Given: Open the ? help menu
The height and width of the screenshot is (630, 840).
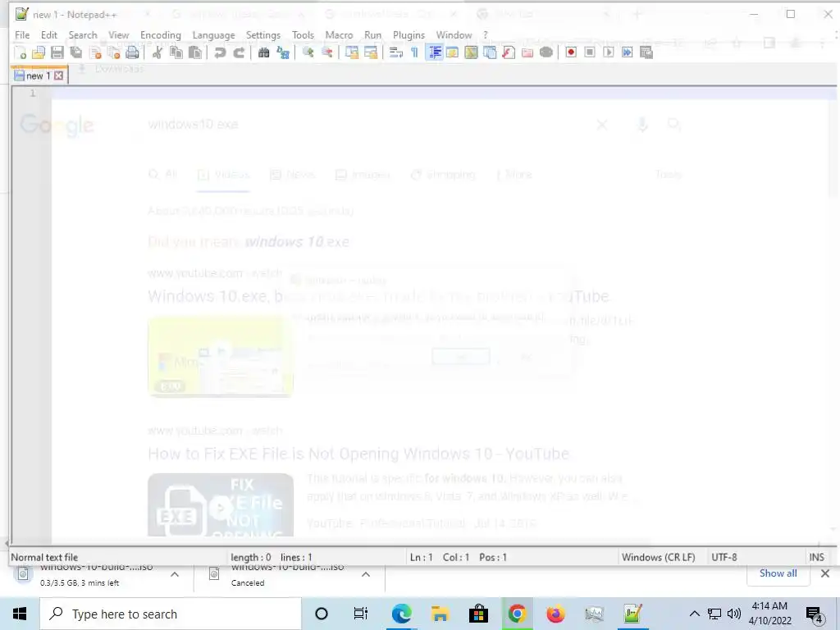Looking at the screenshot, I should [486, 34].
